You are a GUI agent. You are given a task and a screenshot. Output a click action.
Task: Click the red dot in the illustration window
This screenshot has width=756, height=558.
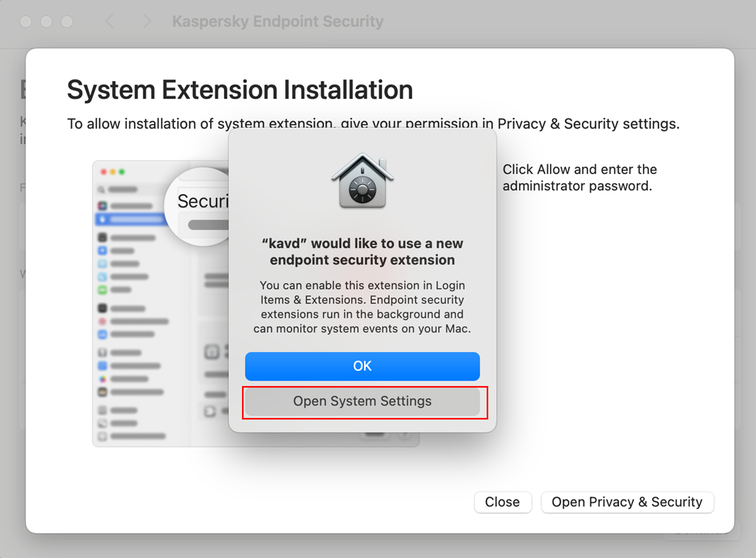pos(104,172)
